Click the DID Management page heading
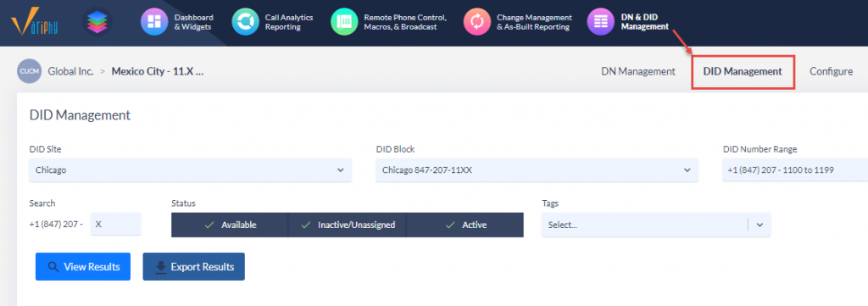 pos(80,115)
